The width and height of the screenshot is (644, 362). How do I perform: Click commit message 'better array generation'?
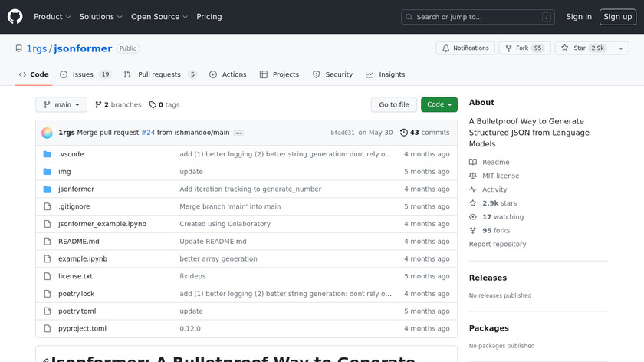pos(219,259)
